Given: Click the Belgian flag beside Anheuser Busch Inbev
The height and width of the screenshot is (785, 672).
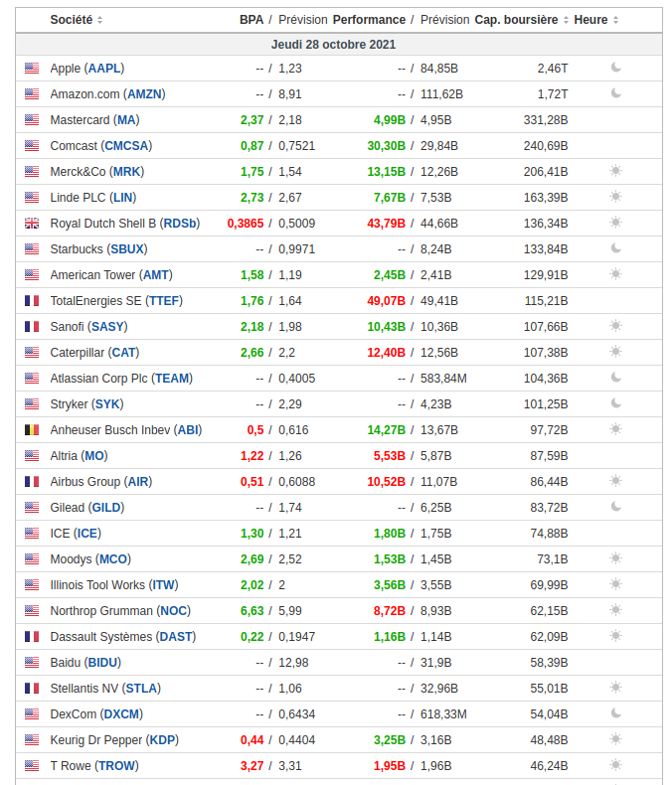Looking at the screenshot, I should coord(32,430).
